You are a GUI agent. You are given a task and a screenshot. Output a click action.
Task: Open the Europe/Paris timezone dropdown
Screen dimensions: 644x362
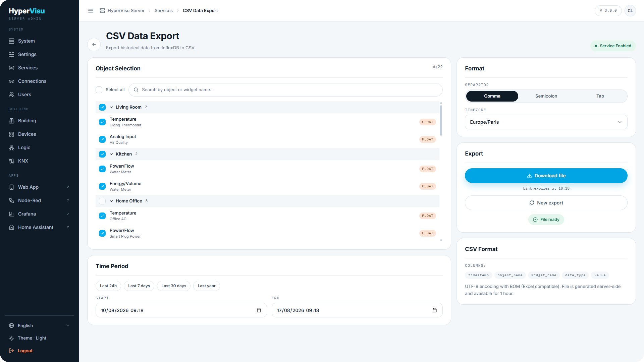(546, 122)
